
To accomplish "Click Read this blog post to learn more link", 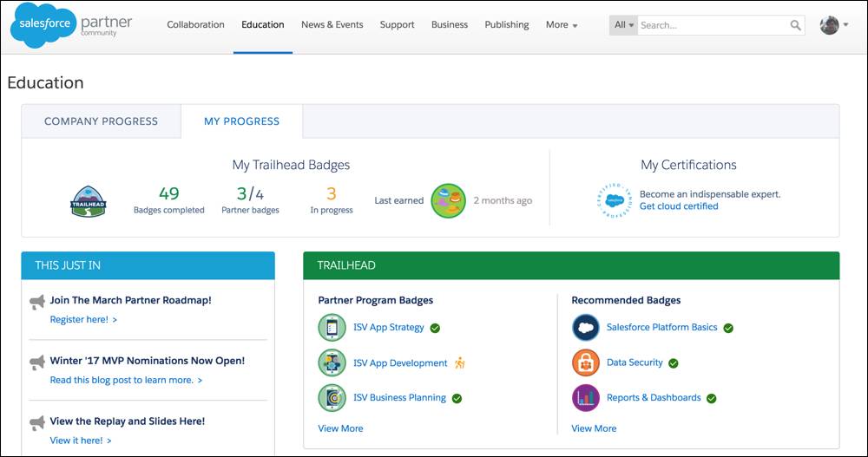I will [x=126, y=380].
